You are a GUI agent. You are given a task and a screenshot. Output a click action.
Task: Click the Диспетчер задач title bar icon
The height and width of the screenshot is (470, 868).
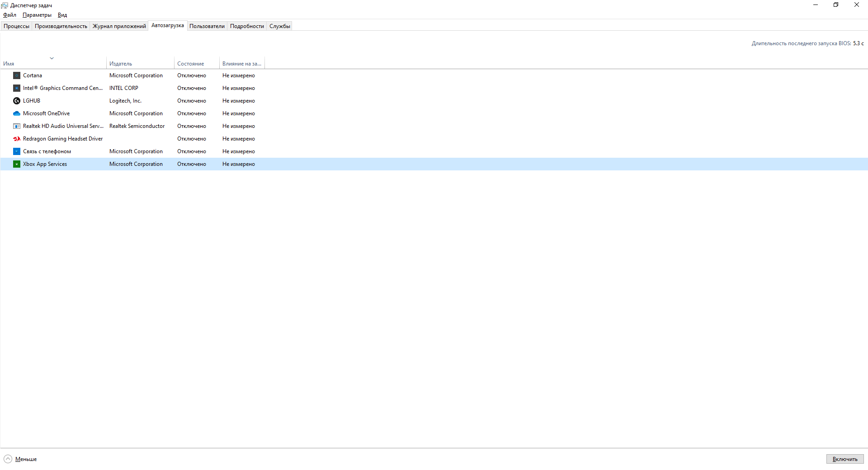5,5
